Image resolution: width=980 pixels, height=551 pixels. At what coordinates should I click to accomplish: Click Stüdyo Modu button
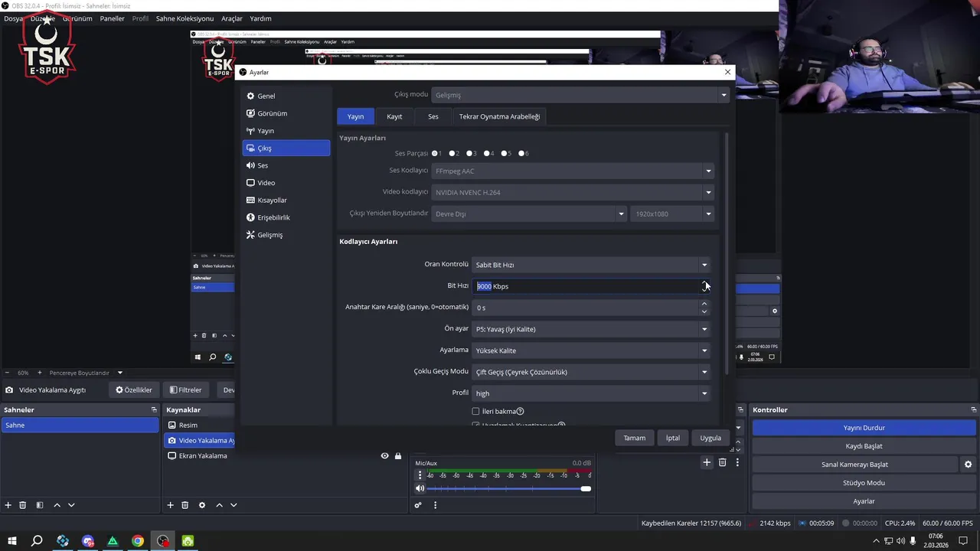[864, 483]
